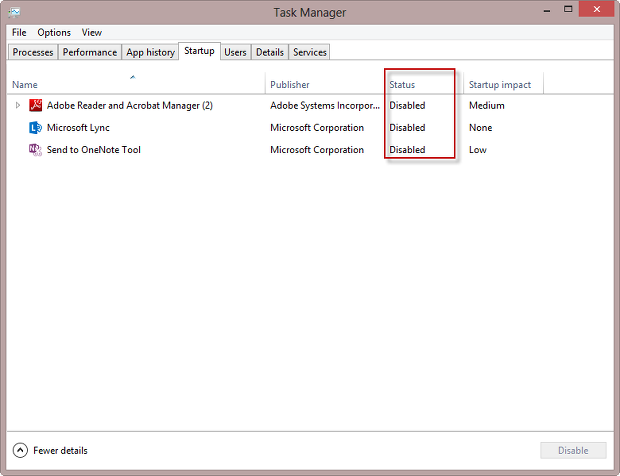Switch to the Services tab
Screen dimensions: 620x476
[x=310, y=52]
